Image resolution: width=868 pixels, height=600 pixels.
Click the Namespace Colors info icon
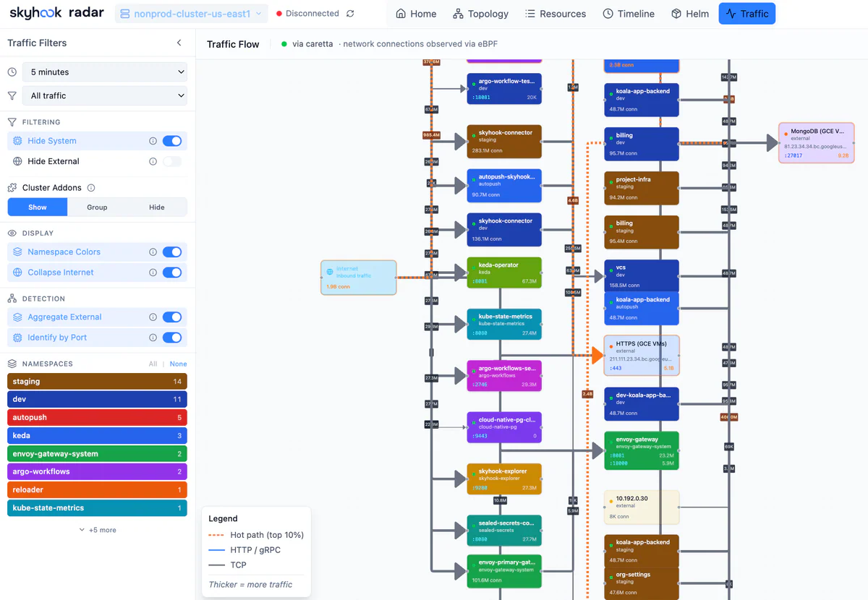(x=153, y=252)
